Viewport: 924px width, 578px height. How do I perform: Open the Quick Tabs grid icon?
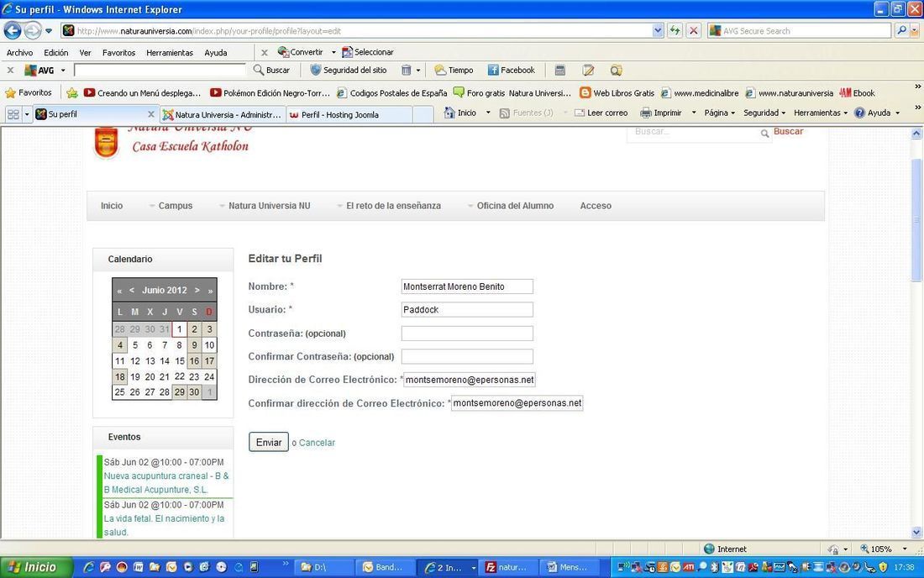[13, 113]
